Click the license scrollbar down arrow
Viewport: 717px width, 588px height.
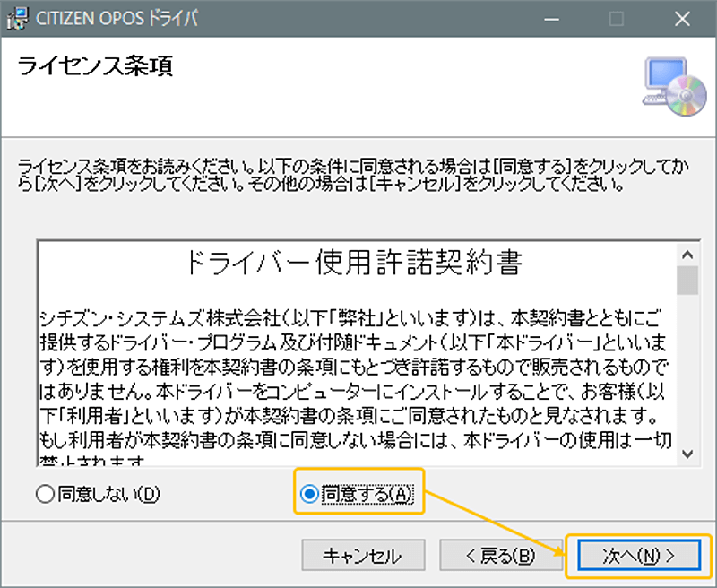pos(687,454)
